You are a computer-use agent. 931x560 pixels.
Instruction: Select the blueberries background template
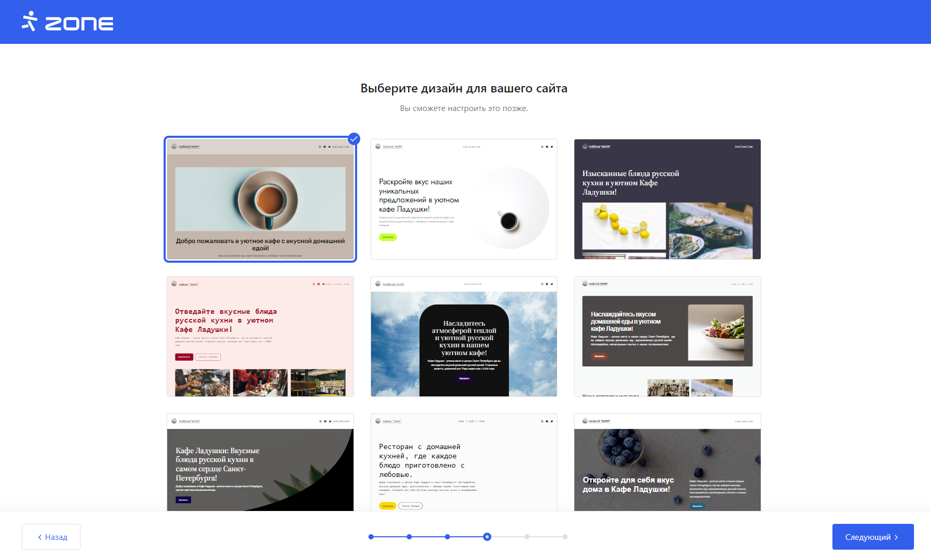667,462
